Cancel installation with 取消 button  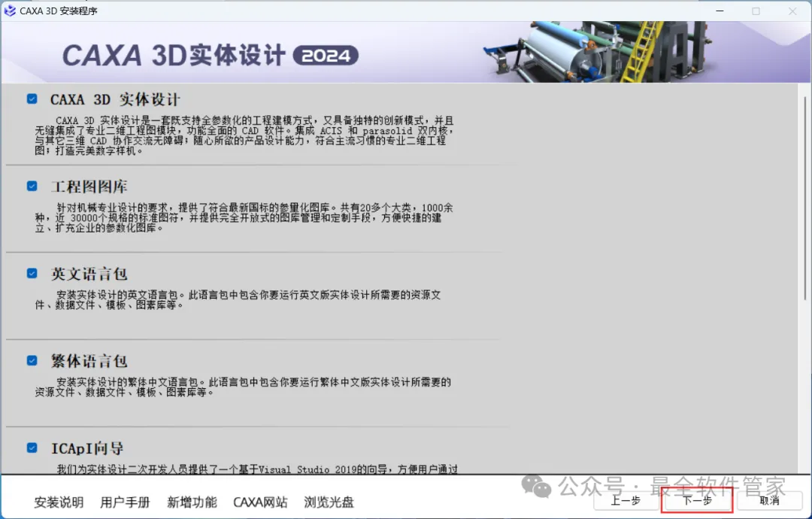[770, 500]
